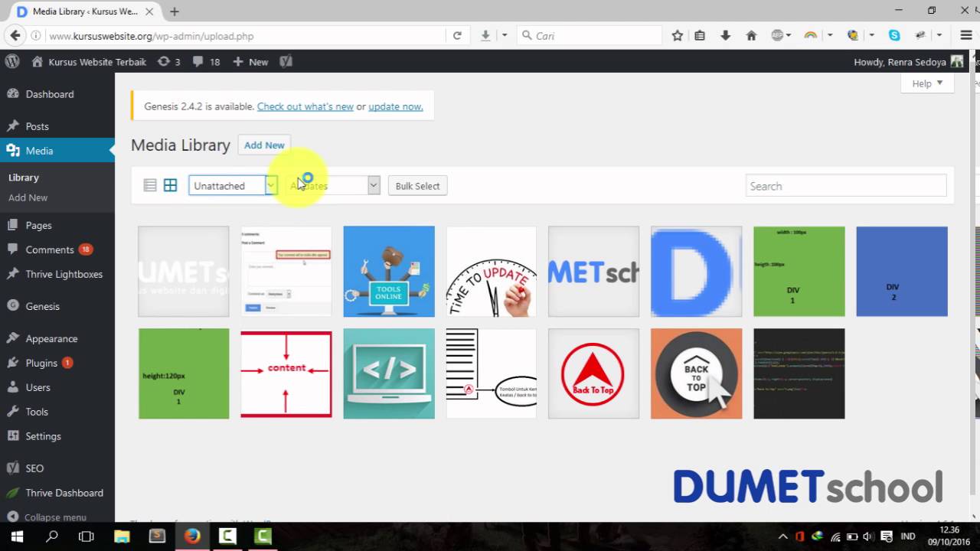
Task: Open the Howdy, Renra Sedoya account menu
Action: click(909, 62)
